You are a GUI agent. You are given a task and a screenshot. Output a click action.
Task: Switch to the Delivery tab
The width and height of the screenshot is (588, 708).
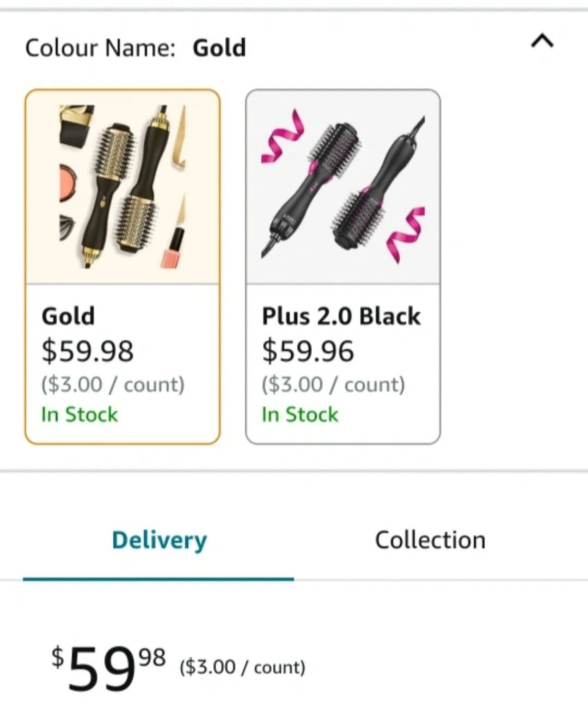pos(159,540)
